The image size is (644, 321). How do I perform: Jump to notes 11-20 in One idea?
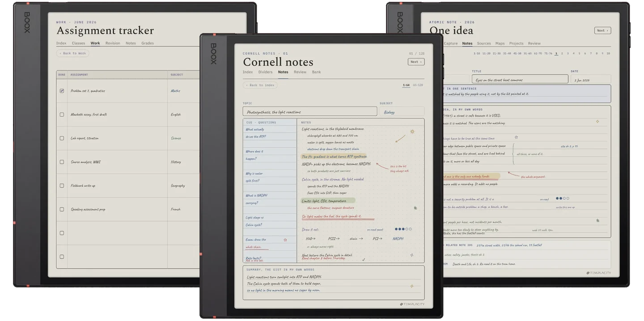tap(486, 53)
